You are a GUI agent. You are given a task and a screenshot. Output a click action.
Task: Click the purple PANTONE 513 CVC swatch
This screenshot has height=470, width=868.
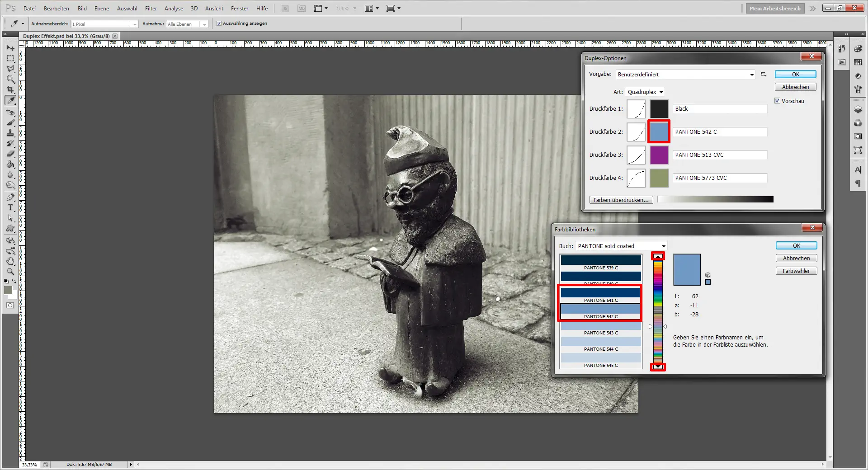pyautogui.click(x=659, y=155)
